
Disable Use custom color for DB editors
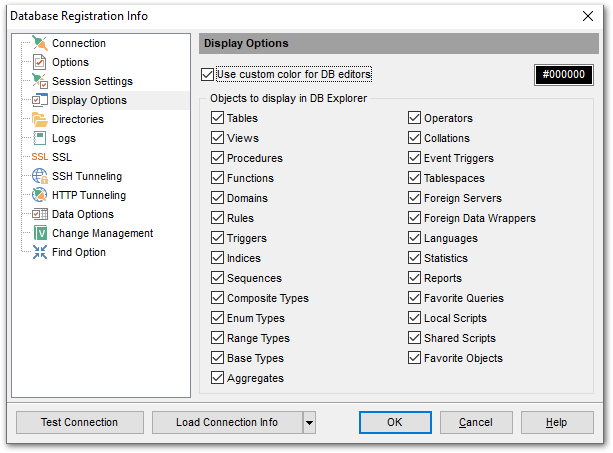208,74
